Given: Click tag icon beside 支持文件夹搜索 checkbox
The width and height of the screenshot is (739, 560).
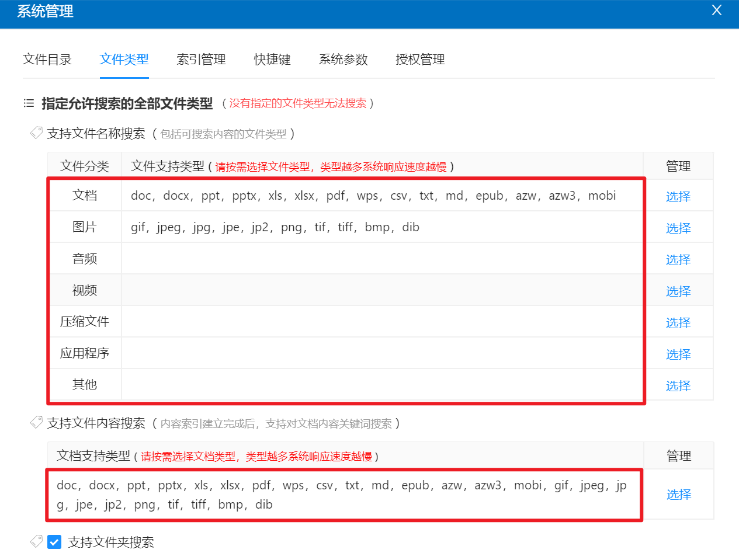Looking at the screenshot, I should [36, 542].
